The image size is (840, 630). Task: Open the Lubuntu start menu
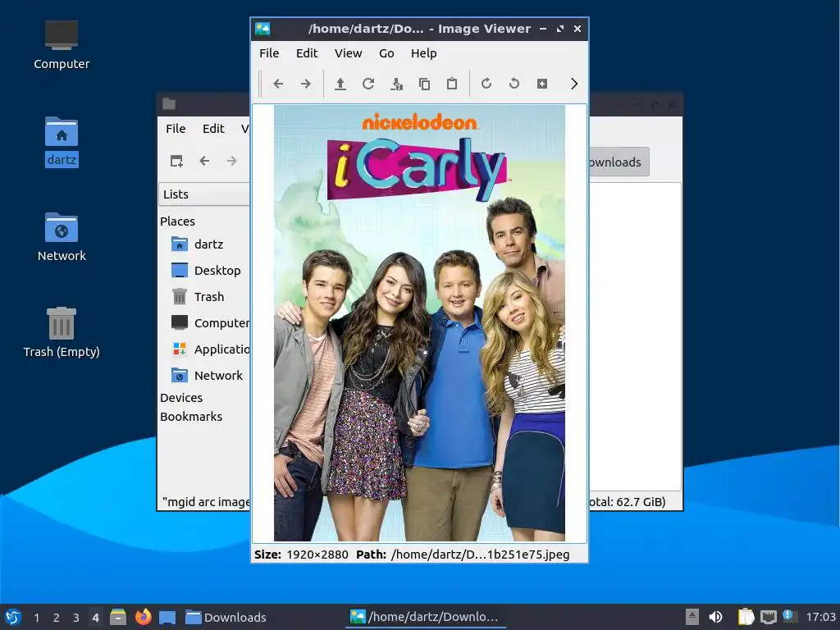pyautogui.click(x=13, y=617)
